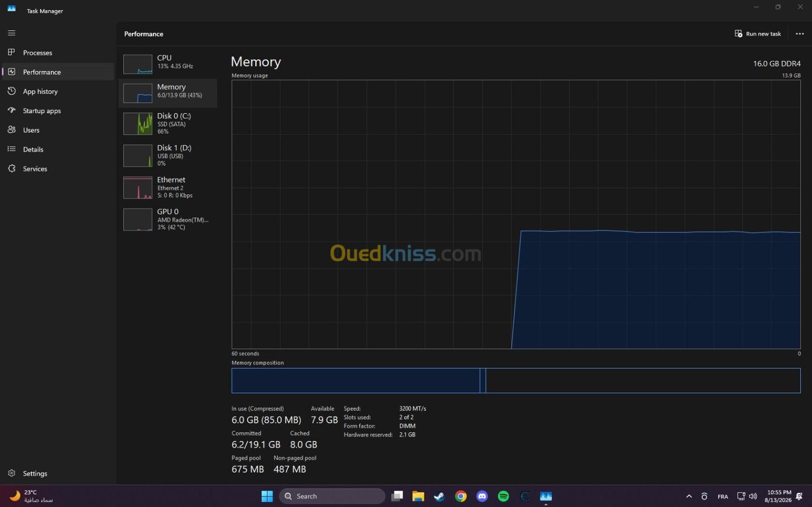The height and width of the screenshot is (507, 812).
Task: Select the CPU performance graph thumbnail
Action: coord(138,64)
